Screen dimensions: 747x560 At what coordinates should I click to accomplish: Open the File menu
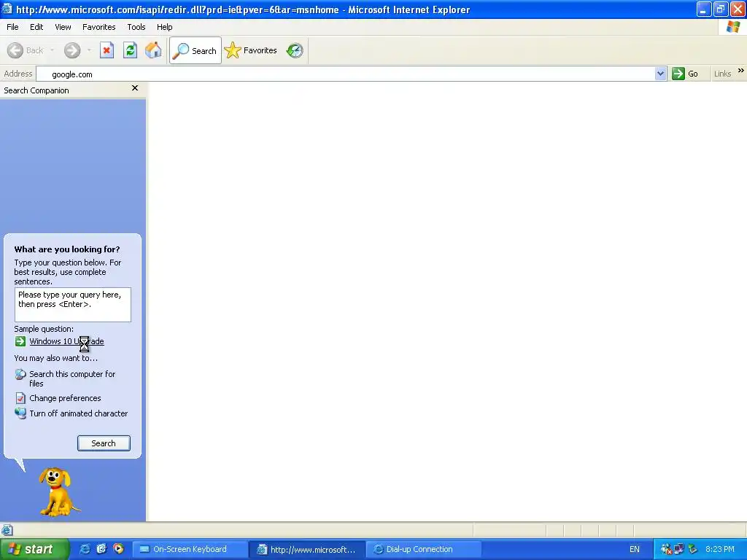(x=12, y=27)
